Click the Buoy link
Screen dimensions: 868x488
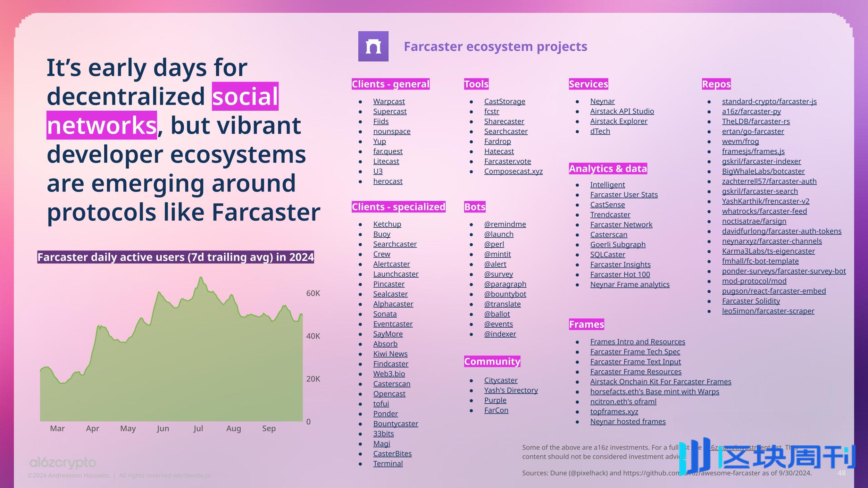(382, 234)
